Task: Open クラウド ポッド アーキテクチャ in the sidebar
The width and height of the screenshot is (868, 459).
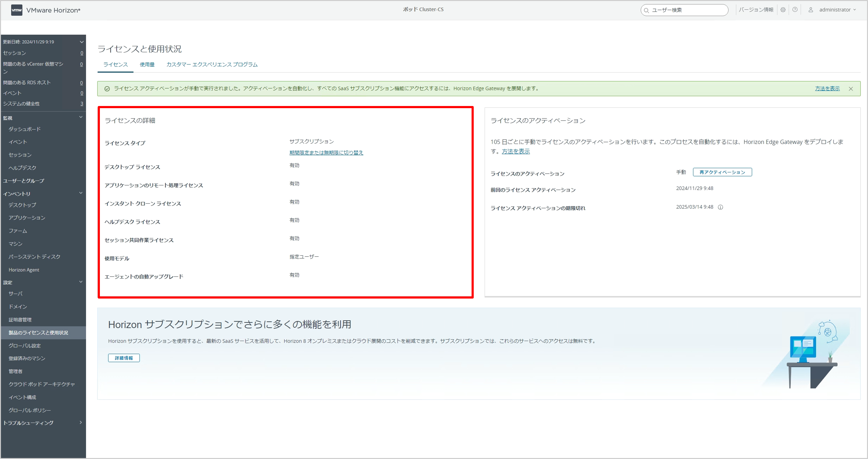Action: tap(42, 384)
